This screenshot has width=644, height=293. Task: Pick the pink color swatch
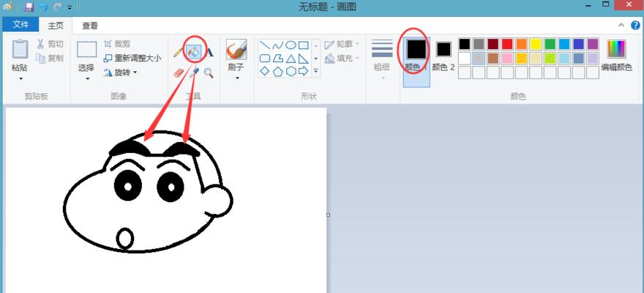[x=507, y=59]
